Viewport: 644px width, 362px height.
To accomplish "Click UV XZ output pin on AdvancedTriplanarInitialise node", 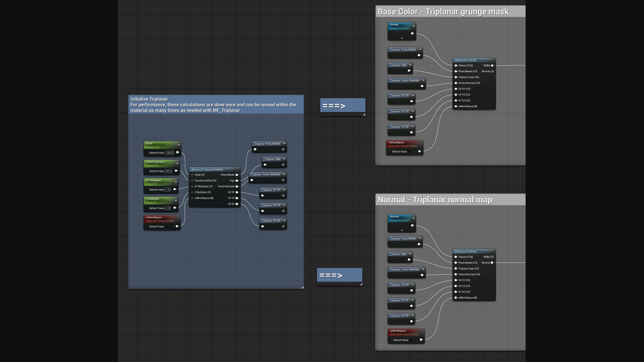I will (x=237, y=204).
